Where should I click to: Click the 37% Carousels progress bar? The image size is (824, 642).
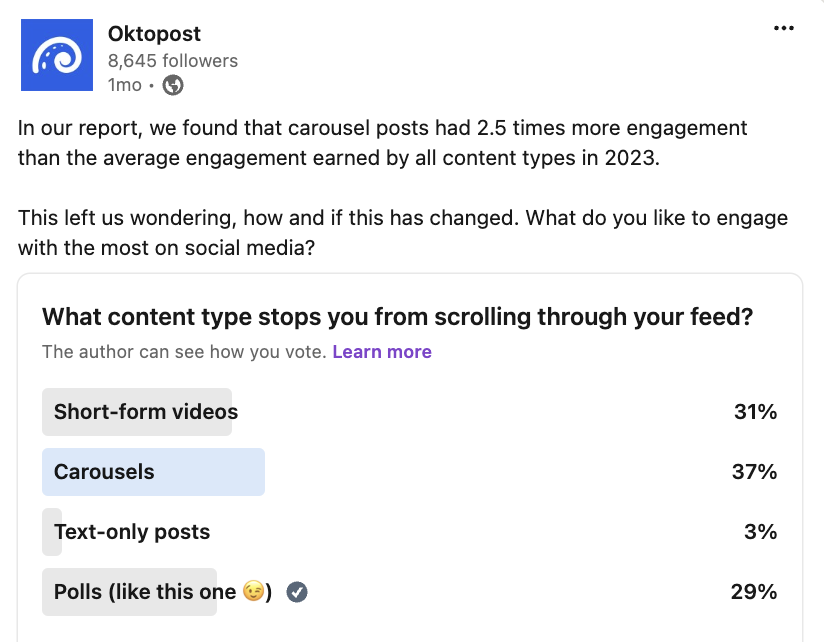tap(153, 471)
